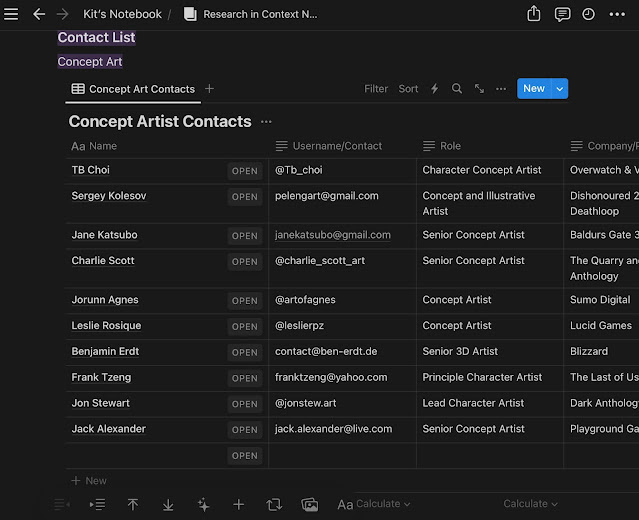
Task: Insert image using the photo icon
Action: coord(310,505)
